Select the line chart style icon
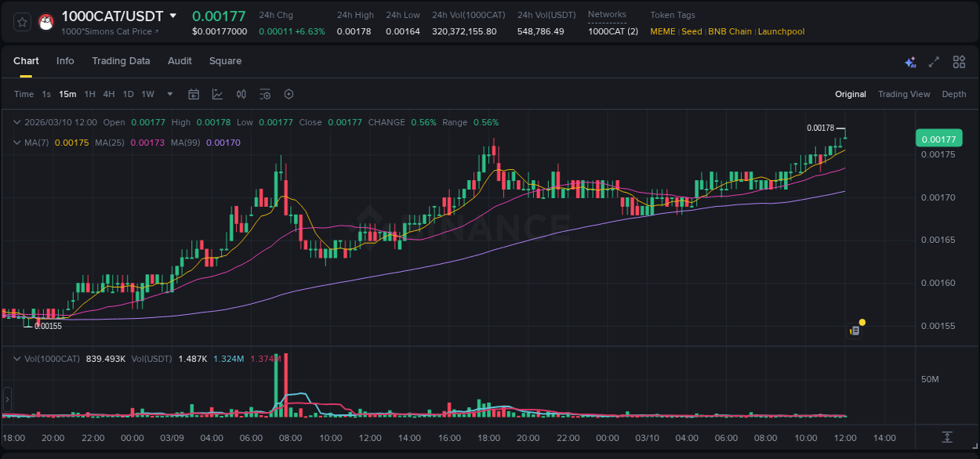Image resolution: width=980 pixels, height=459 pixels. (217, 94)
